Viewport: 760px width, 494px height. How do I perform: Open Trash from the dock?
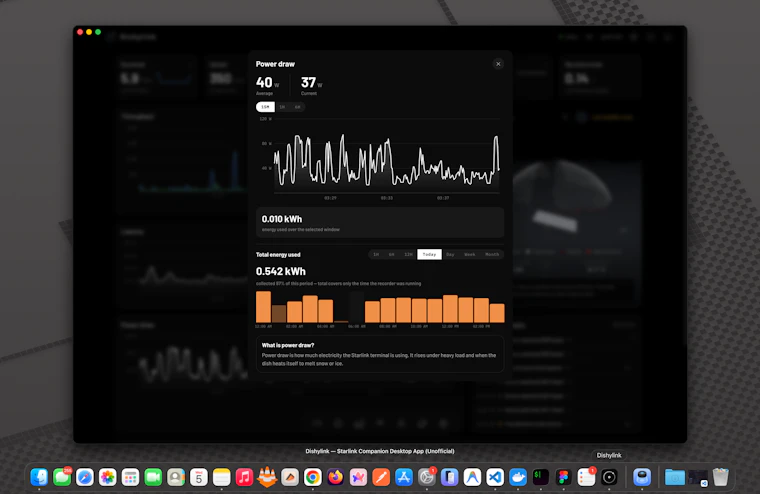[720, 478]
